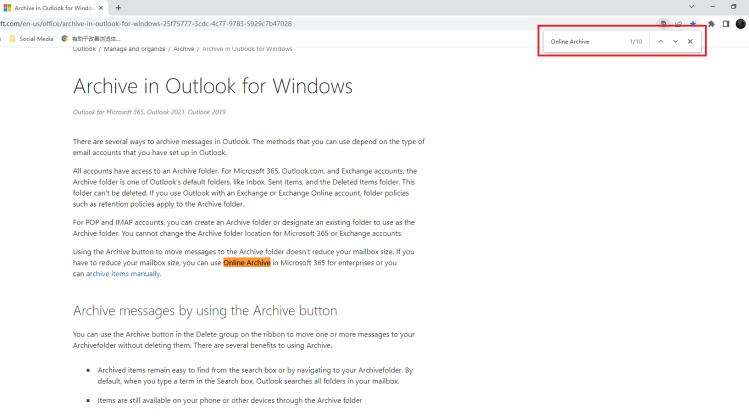Click the bookmark star icon
749x418 pixels.
[x=694, y=23]
